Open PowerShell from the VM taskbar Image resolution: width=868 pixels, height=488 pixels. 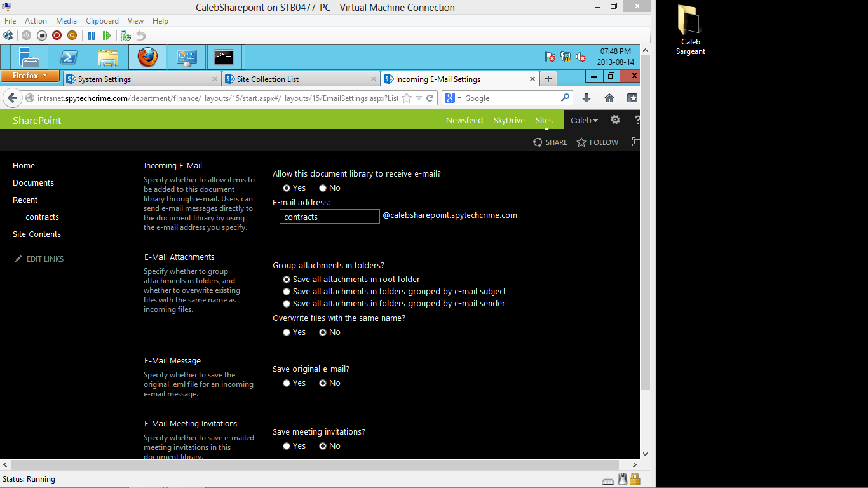(x=69, y=57)
